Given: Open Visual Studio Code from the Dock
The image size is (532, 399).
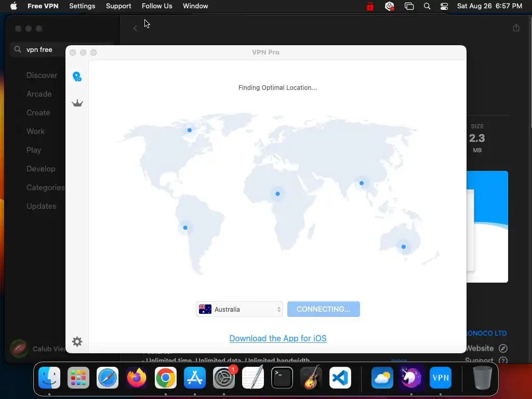Looking at the screenshot, I should [x=340, y=378].
